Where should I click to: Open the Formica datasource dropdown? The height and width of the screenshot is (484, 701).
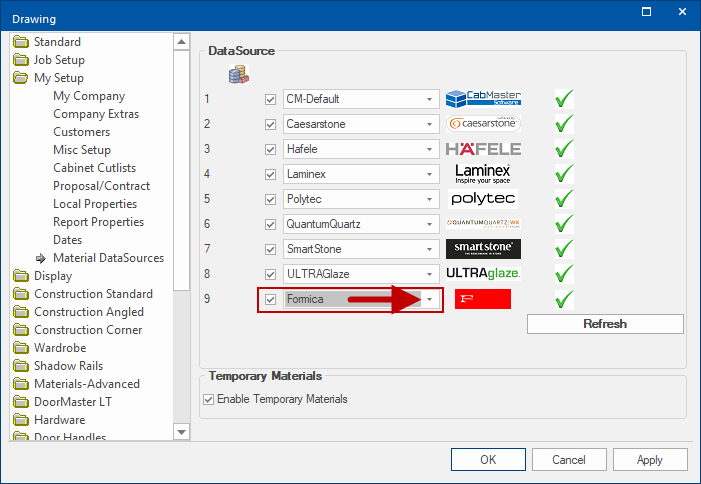429,299
